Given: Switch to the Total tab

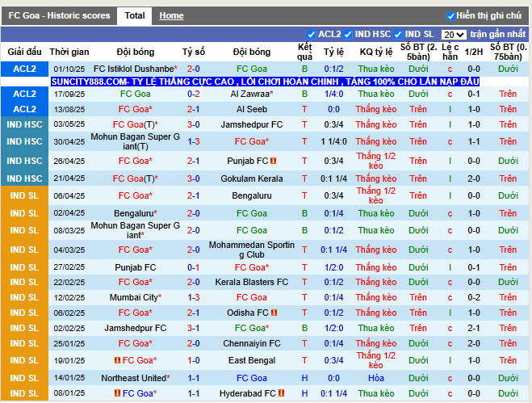Looking at the screenshot, I should [135, 15].
